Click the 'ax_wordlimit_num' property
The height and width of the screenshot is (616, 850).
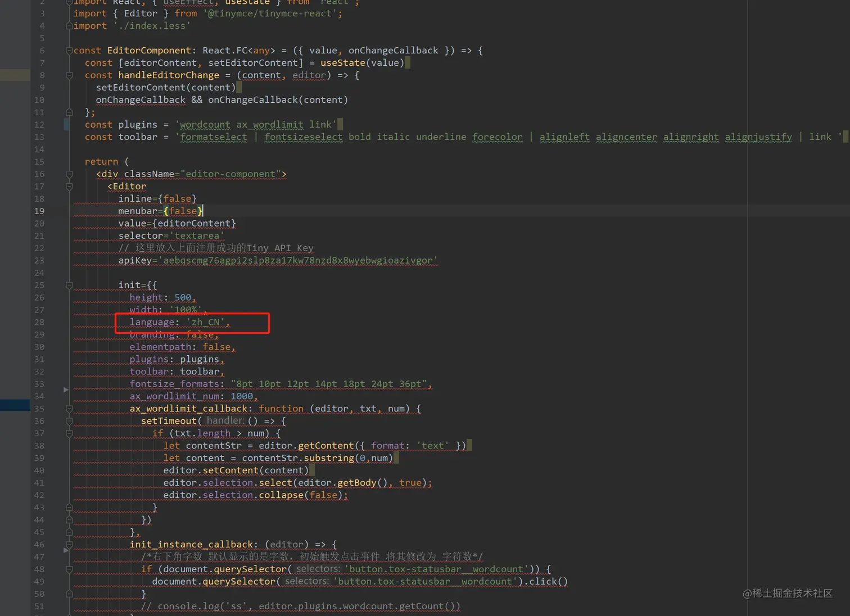[x=174, y=397]
